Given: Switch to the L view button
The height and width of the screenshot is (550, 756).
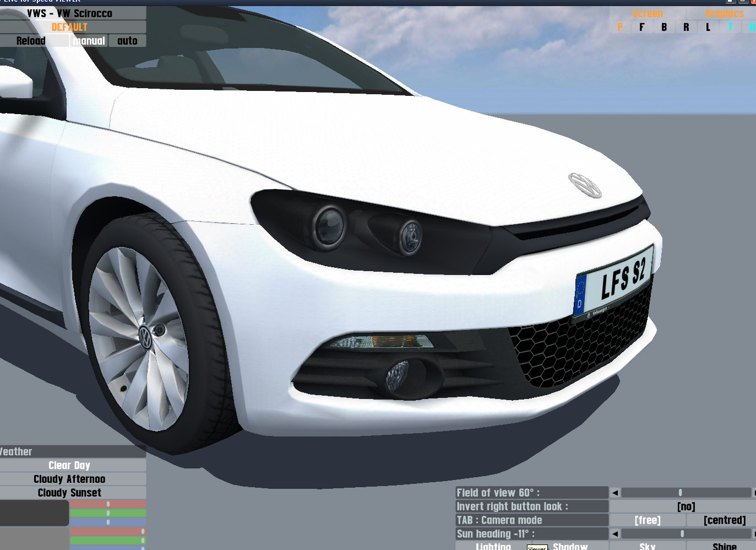Looking at the screenshot, I should [x=708, y=27].
